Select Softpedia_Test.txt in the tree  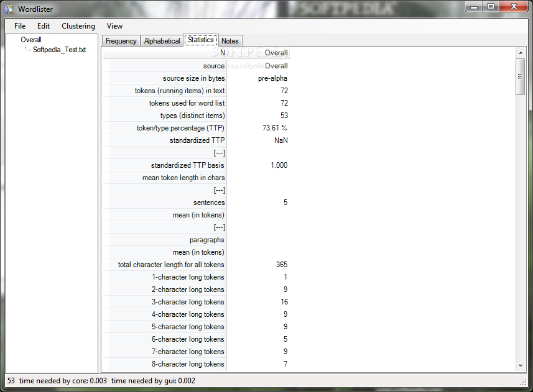tap(59, 50)
